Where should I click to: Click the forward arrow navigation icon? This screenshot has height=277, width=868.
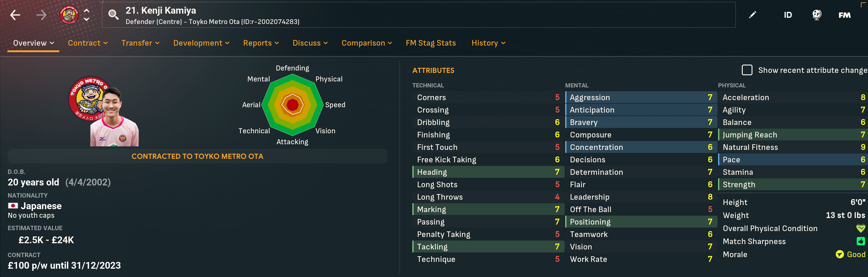tap(41, 15)
